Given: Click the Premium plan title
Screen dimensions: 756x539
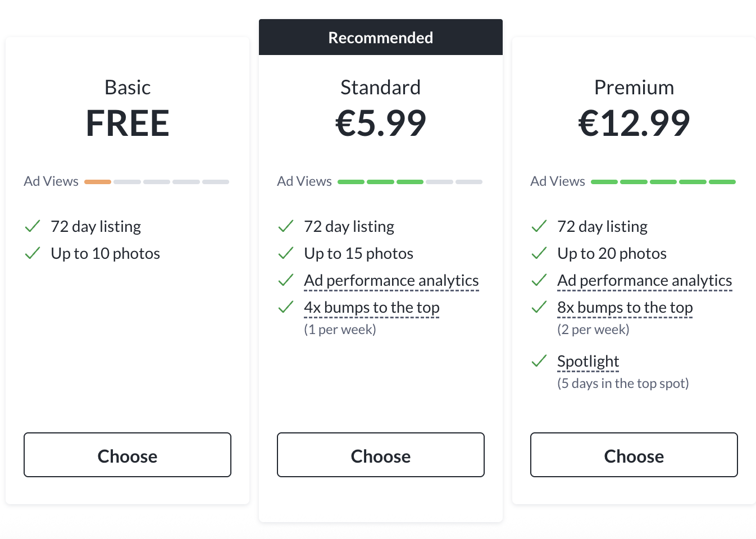Looking at the screenshot, I should [634, 88].
